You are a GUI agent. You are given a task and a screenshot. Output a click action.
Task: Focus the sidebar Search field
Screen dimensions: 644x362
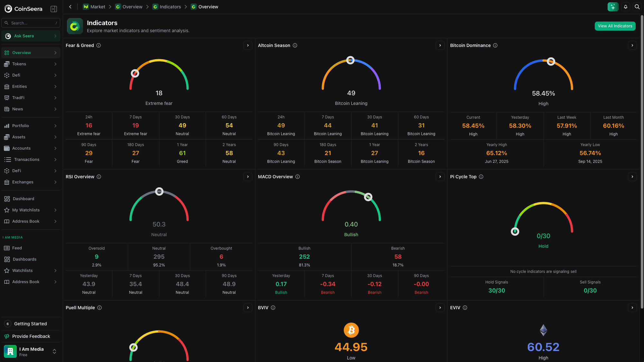tap(31, 23)
